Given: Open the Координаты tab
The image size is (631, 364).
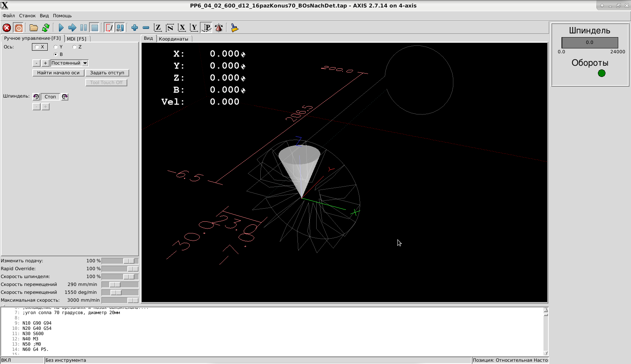Looking at the screenshot, I should (173, 39).
